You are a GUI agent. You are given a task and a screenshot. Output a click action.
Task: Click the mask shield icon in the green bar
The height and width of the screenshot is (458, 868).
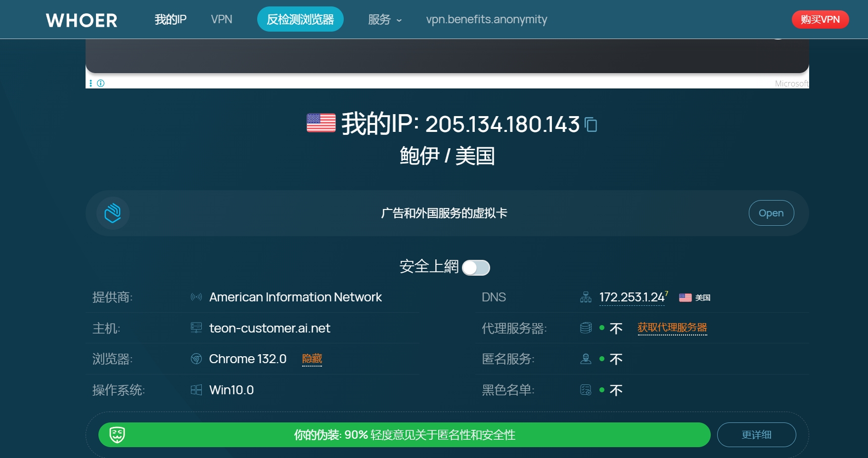pos(117,435)
